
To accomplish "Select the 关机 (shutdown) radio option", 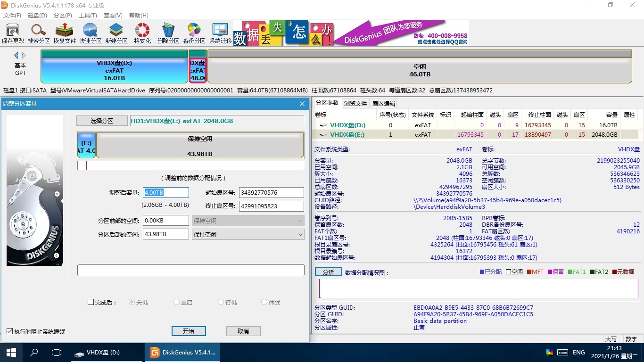I will (x=132, y=302).
